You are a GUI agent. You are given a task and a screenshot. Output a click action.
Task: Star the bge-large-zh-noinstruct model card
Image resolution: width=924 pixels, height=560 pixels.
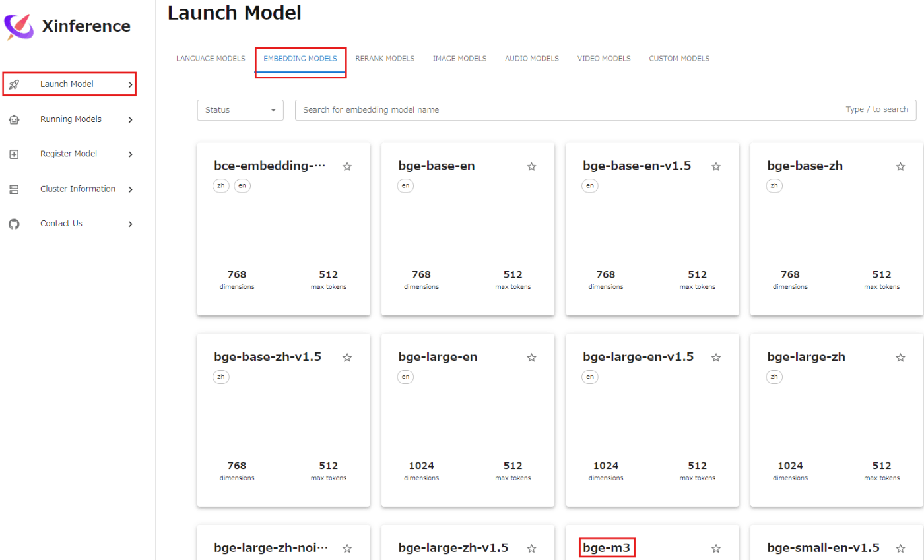coord(347,548)
